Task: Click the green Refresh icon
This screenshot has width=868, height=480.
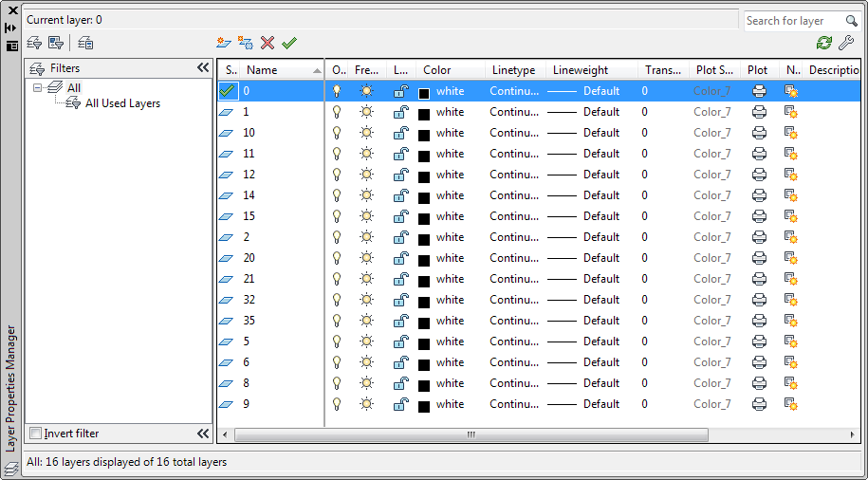Action: point(824,43)
